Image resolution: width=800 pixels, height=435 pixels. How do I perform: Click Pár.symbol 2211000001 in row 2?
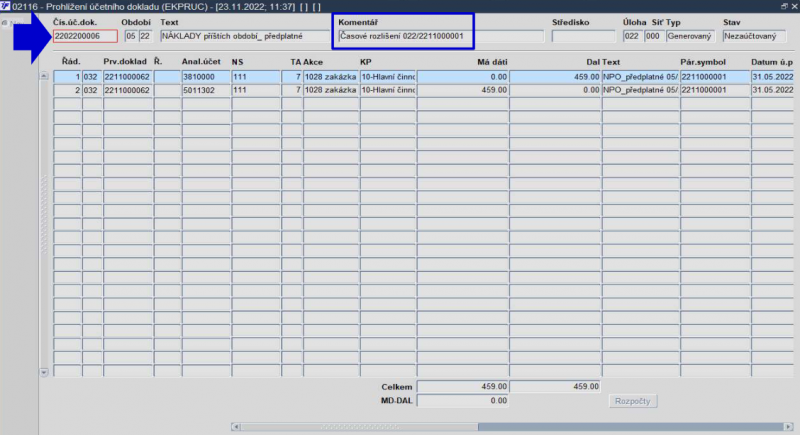click(x=715, y=90)
